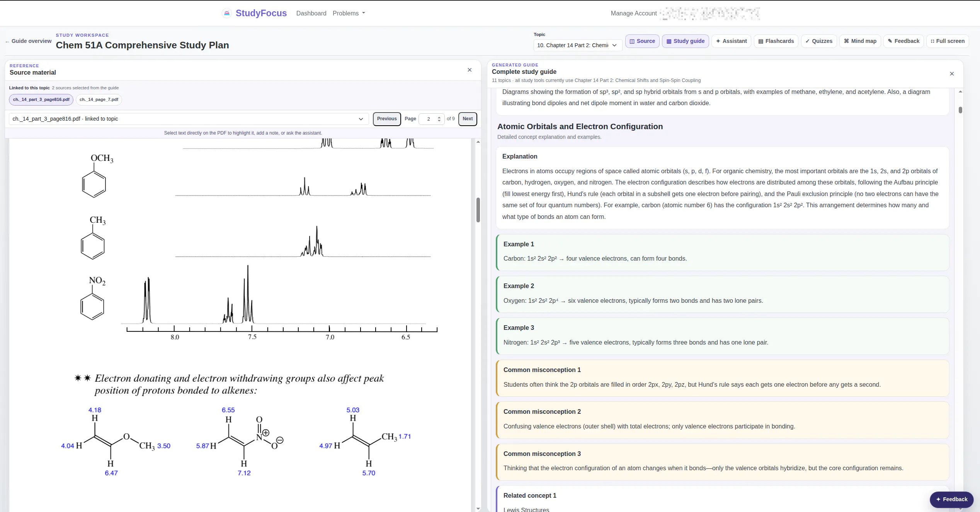The height and width of the screenshot is (512, 980).
Task: Switch to Full screen mode
Action: point(948,41)
